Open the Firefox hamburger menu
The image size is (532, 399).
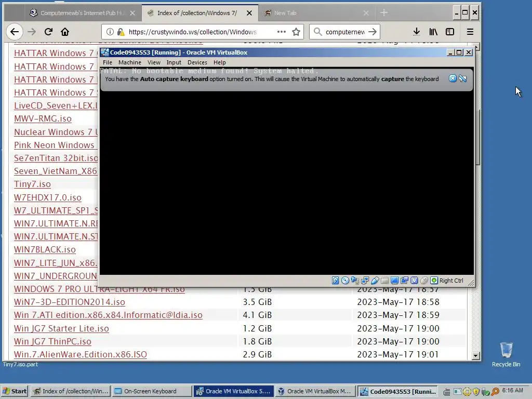pos(470,32)
